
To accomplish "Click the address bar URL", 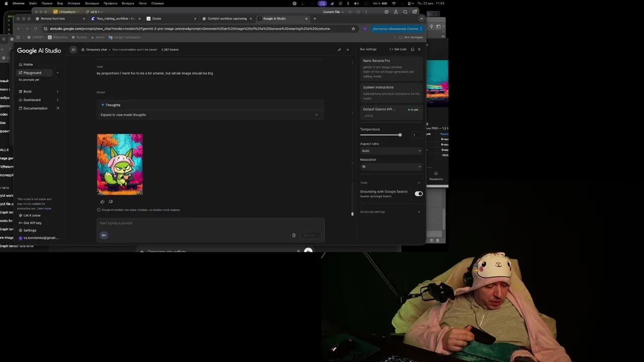I will point(190,29).
